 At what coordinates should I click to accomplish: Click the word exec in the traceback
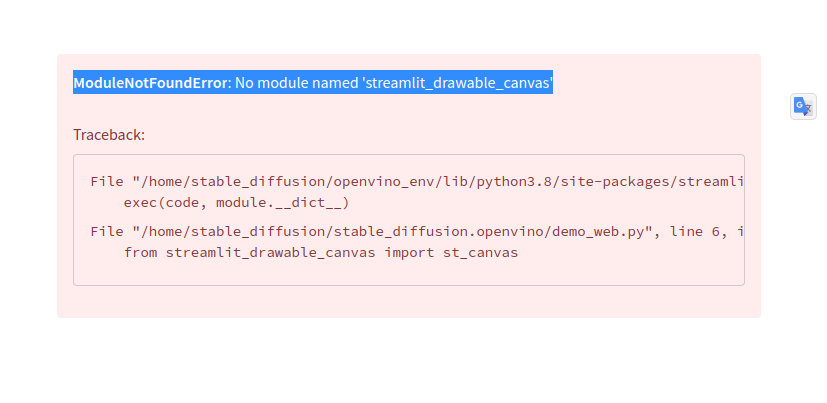(140, 203)
